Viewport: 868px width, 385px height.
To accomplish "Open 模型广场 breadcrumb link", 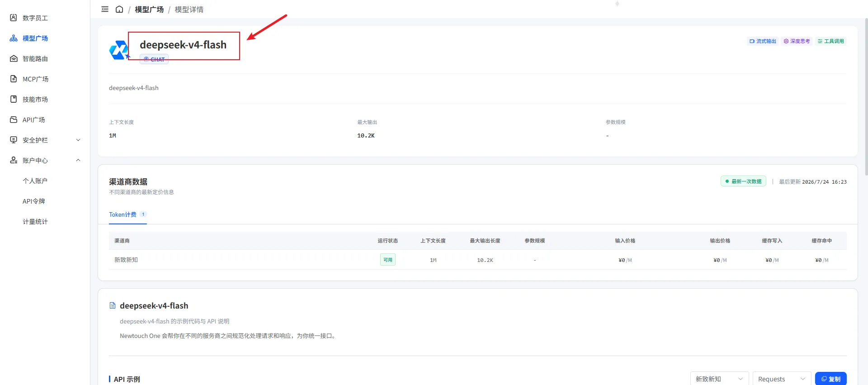I will click(149, 10).
